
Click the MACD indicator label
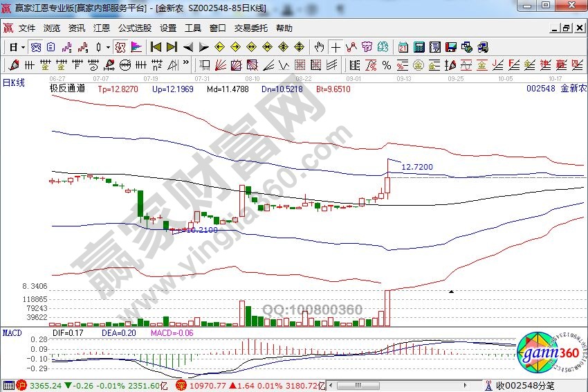click(12, 334)
